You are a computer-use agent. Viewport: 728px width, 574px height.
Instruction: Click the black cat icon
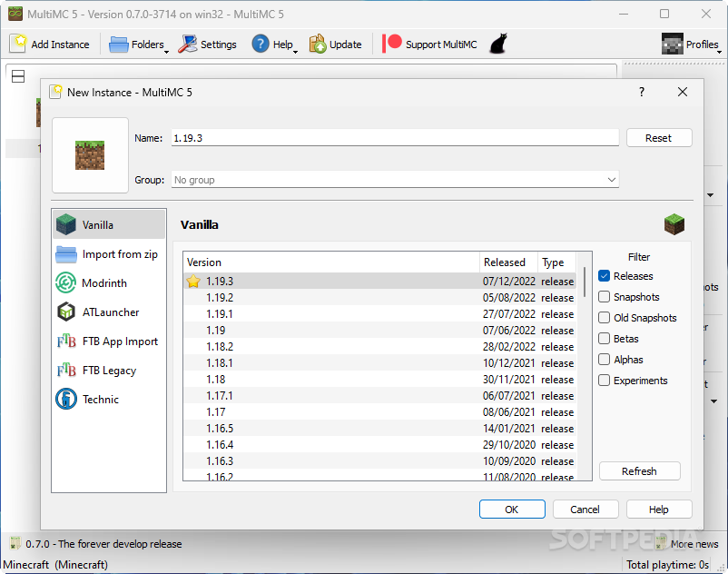click(x=498, y=44)
